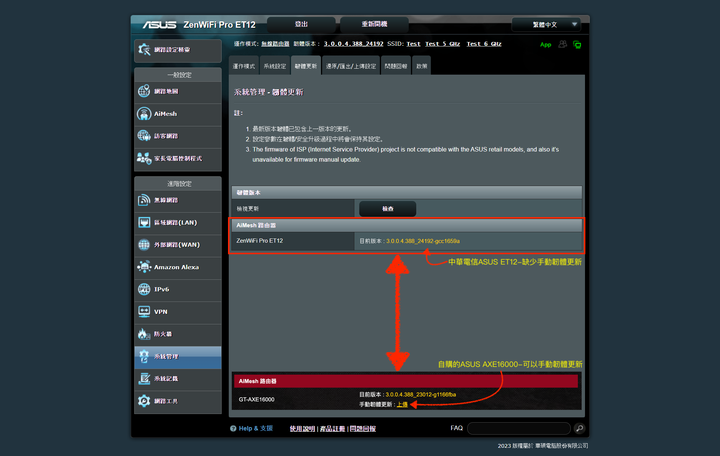Click the 上傳 upload link for GT-AXE16000
The height and width of the screenshot is (456, 720).
(x=402, y=404)
